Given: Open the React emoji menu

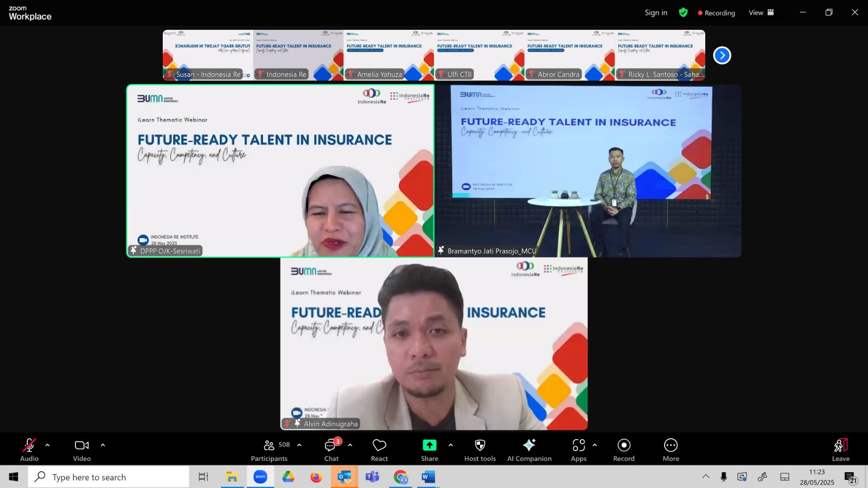Looking at the screenshot, I should pos(379,450).
